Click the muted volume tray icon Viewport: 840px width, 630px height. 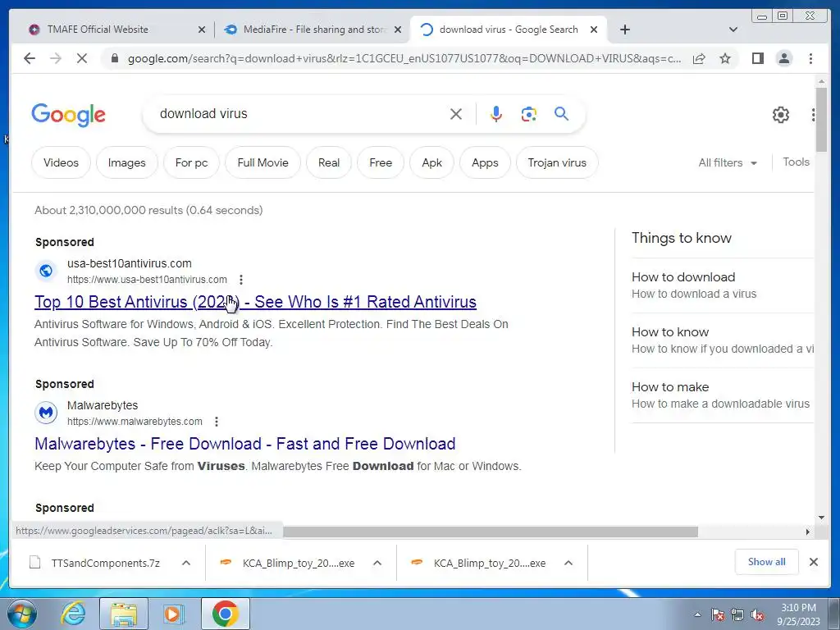click(x=757, y=614)
